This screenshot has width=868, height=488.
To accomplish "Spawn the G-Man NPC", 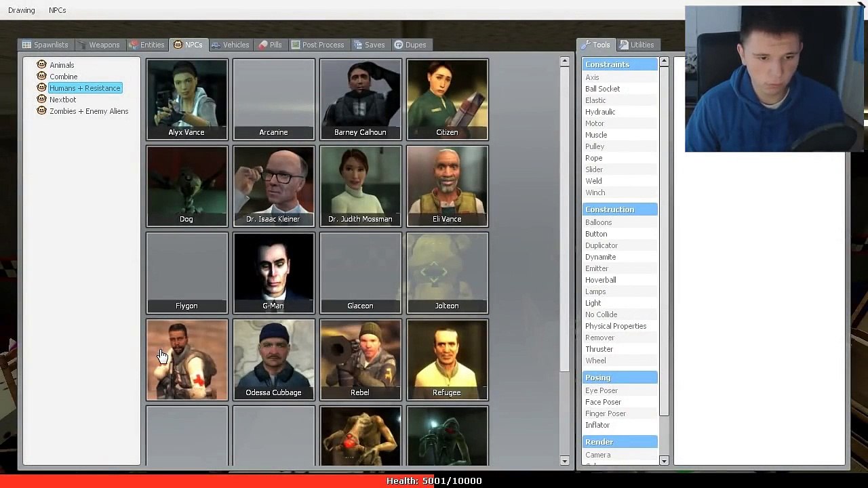I will coord(273,272).
